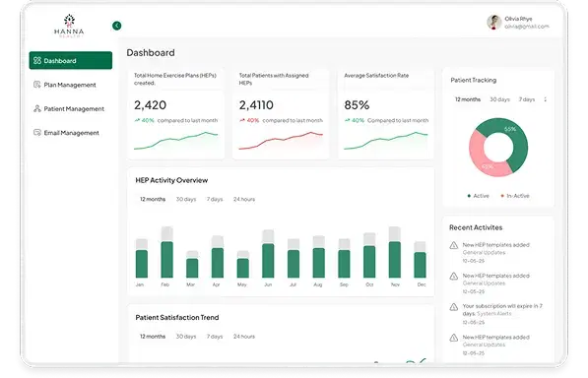Click warning icon beside subscription expiry alert
Image resolution: width=588 pixels, height=378 pixels.
[x=454, y=307]
